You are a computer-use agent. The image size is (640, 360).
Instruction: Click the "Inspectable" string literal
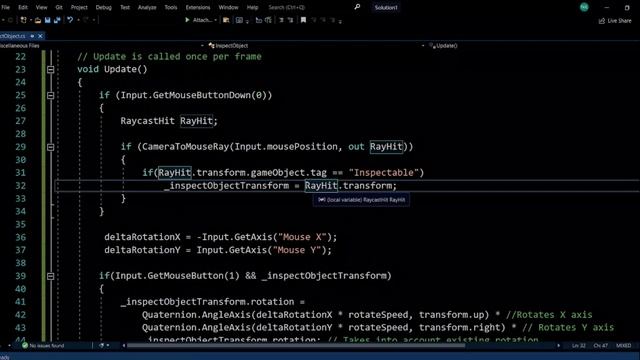(384, 173)
